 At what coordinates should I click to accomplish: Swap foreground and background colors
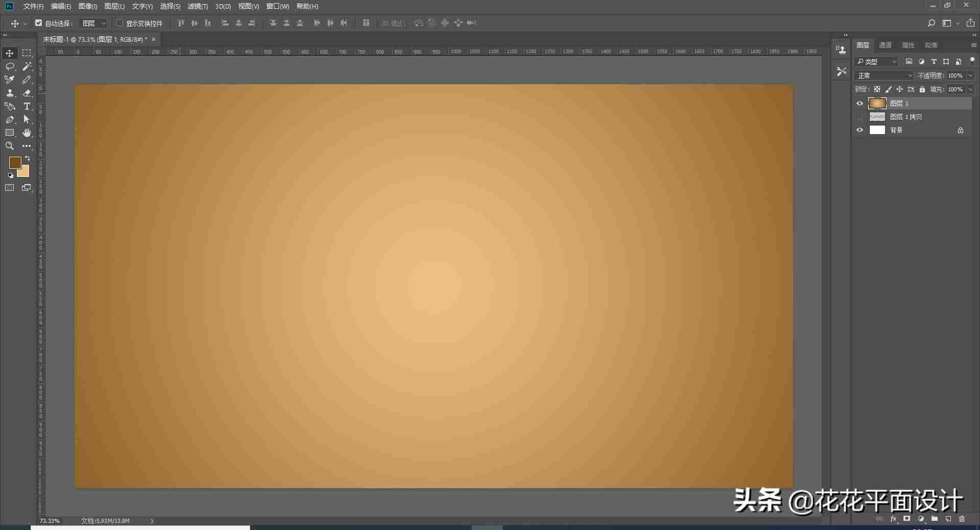(28, 158)
